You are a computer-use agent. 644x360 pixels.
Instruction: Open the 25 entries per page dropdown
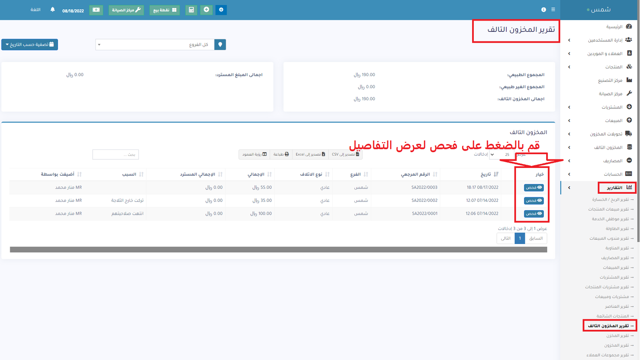coord(501,154)
